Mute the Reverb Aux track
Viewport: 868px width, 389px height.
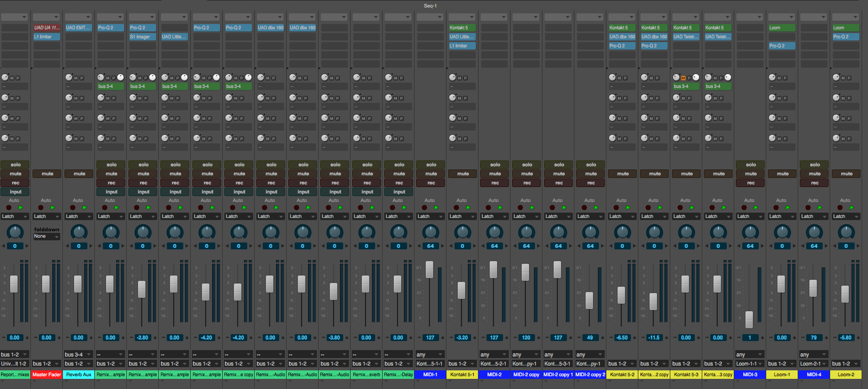click(x=79, y=174)
